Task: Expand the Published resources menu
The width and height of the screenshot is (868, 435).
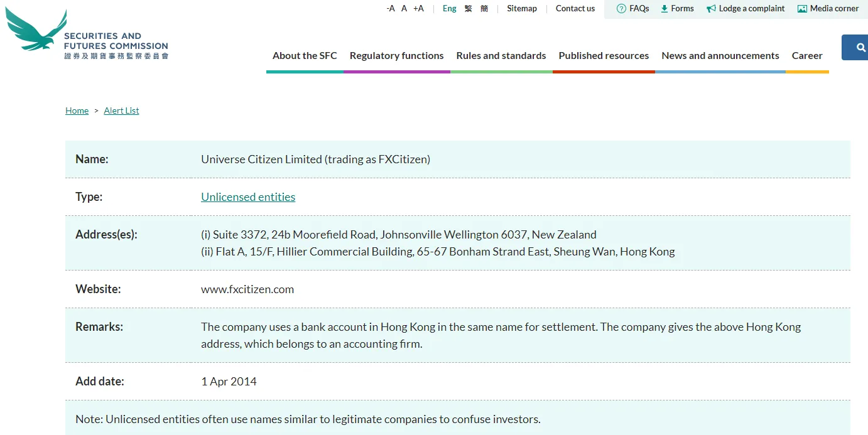Action: [x=604, y=55]
